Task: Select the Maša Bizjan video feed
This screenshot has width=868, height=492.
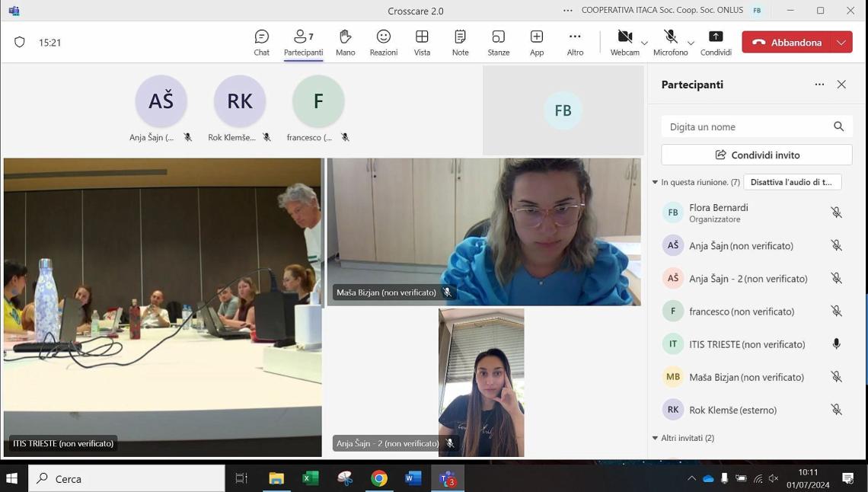Action: [x=483, y=232]
